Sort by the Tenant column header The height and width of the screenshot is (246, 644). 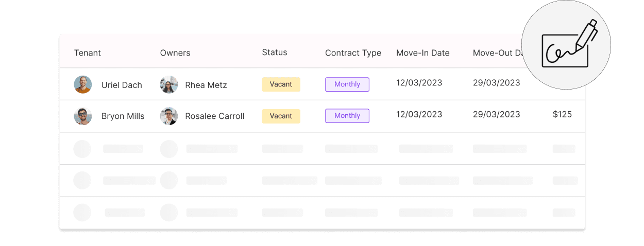[x=88, y=53]
